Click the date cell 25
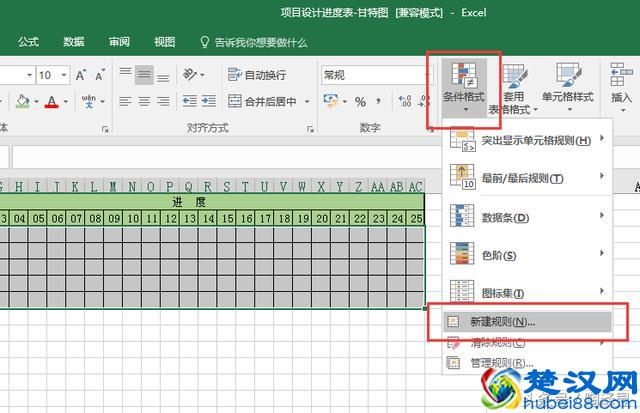The image size is (640, 413). 416,218
